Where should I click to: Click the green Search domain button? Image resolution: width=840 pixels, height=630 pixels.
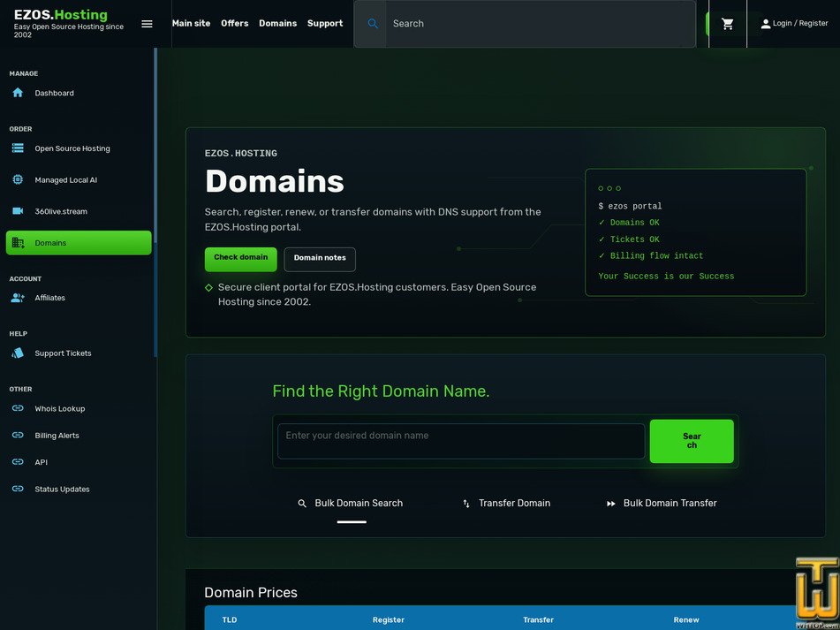tap(692, 441)
